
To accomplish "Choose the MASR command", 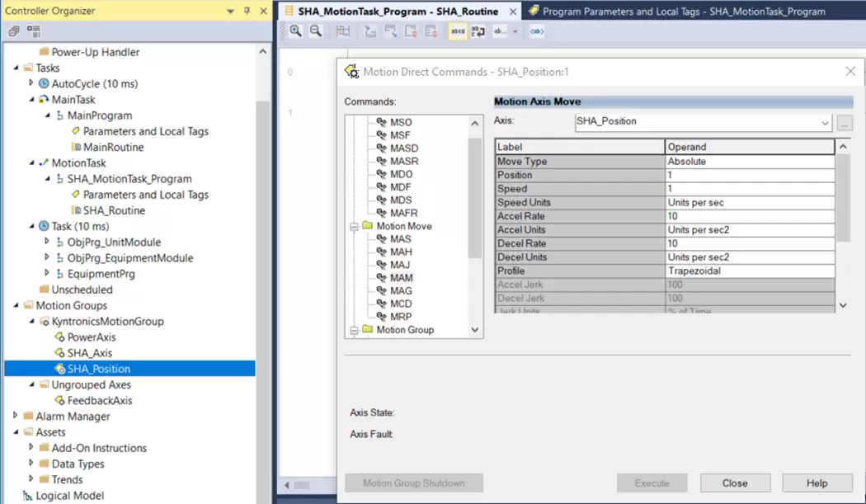I will point(404,161).
